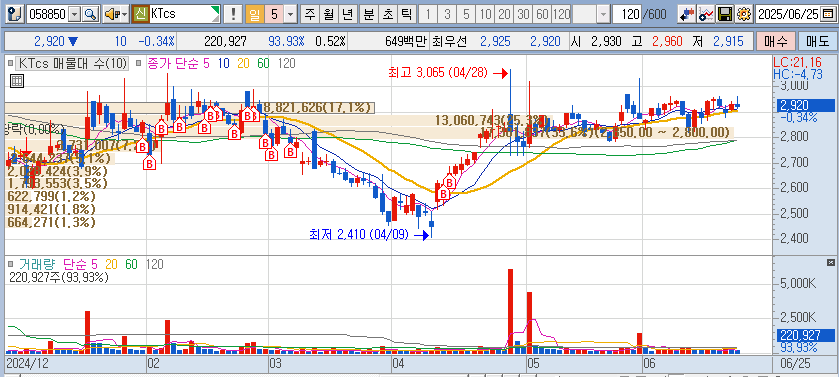Click the LC:21.16 label on price axis
Viewport: 839px width, 377px height.
click(x=798, y=64)
